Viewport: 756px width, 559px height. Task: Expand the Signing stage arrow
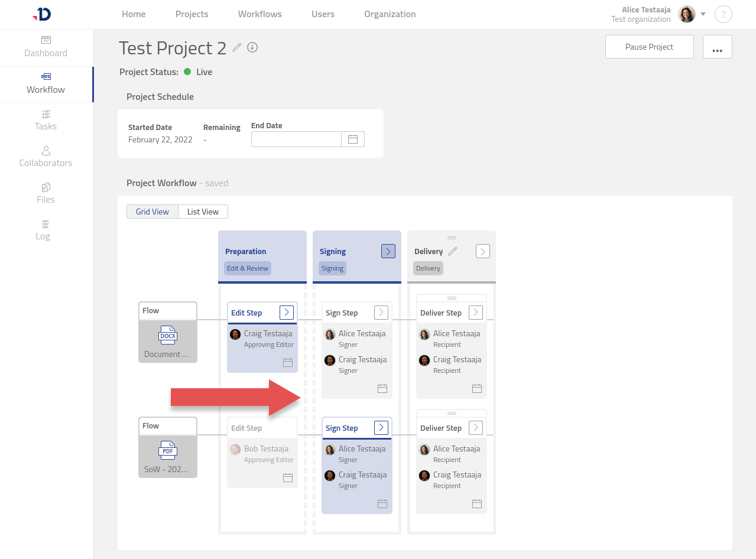[x=388, y=251]
